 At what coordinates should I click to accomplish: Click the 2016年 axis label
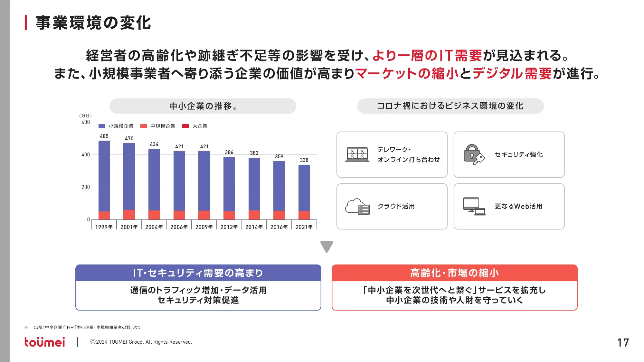click(x=279, y=227)
